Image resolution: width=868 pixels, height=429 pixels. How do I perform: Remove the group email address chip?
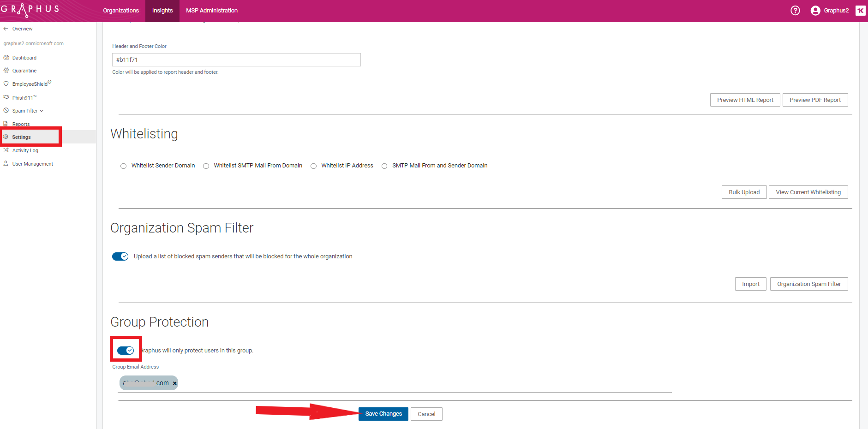(174, 383)
